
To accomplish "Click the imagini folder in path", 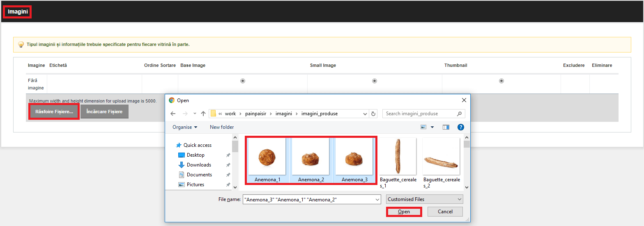I will coord(284,114).
